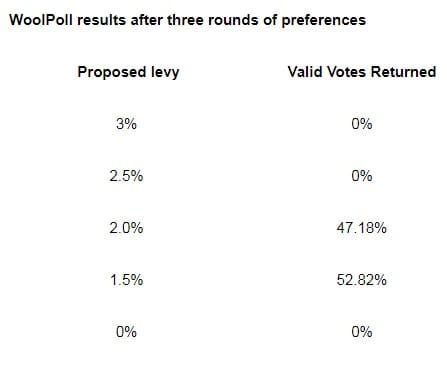Click the 2.5% proposed levy cell
This screenshot has height=366, width=447.
click(x=126, y=176)
